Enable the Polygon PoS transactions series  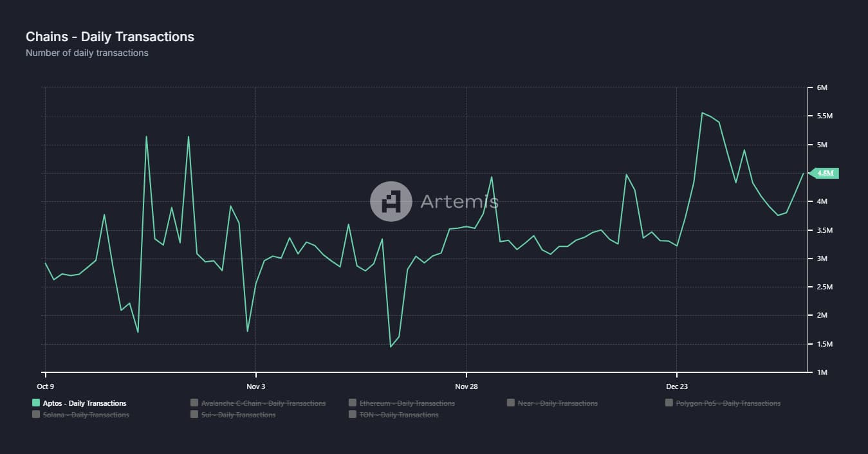[x=728, y=403]
